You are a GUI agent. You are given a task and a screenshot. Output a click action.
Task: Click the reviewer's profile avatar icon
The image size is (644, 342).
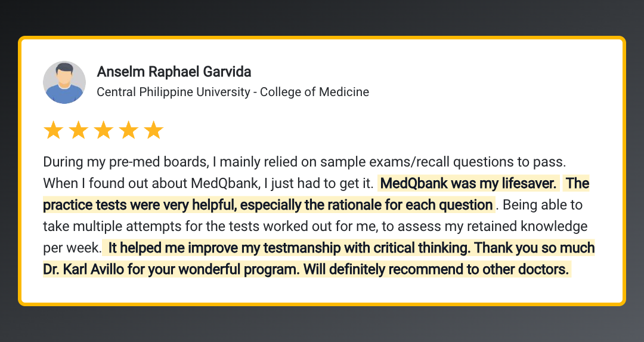coord(64,82)
